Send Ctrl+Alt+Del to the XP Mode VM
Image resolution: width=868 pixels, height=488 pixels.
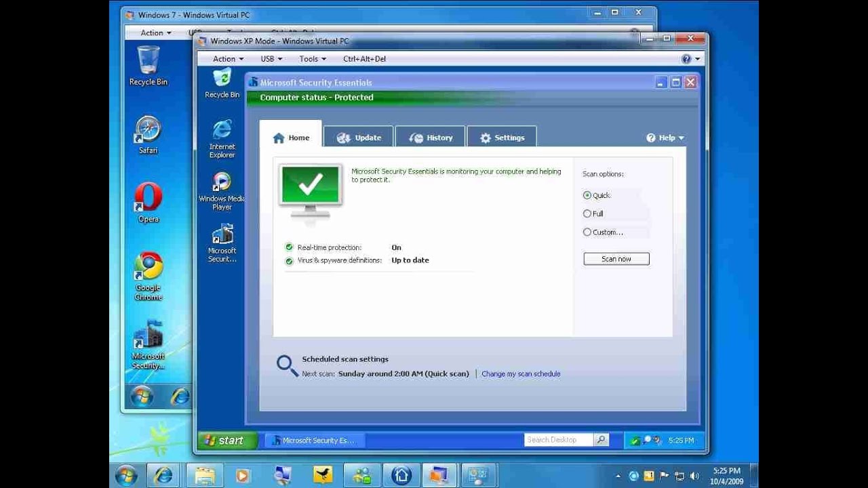[364, 59]
